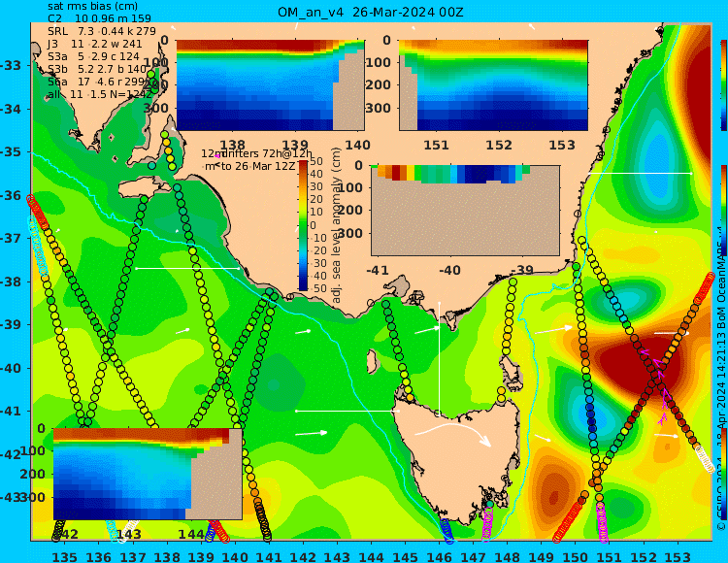Click the C2 satellite statistics row
The image size is (728, 563).
pyautogui.click(x=99, y=18)
